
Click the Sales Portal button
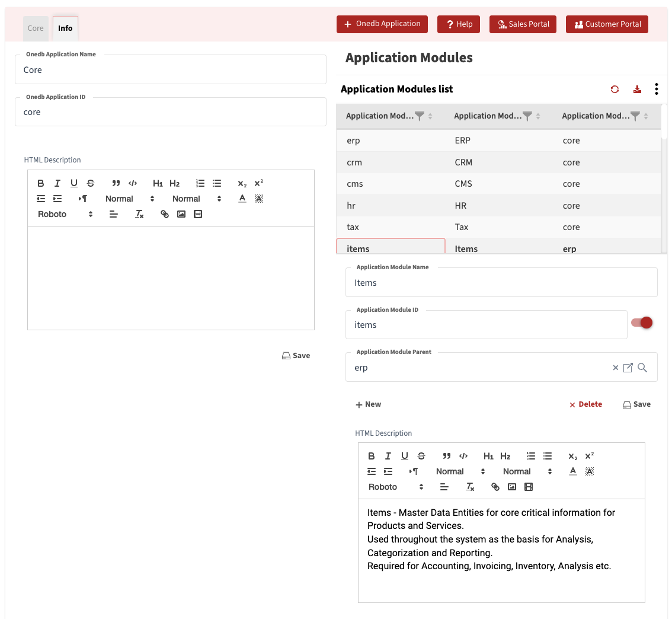pos(523,24)
